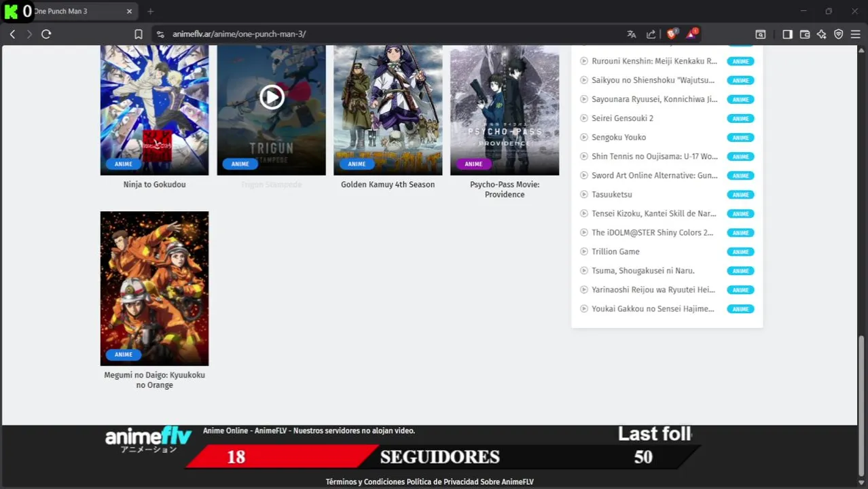Image resolution: width=868 pixels, height=489 pixels.
Task: Open Sobre AnimeFLV footer link
Action: click(507, 482)
